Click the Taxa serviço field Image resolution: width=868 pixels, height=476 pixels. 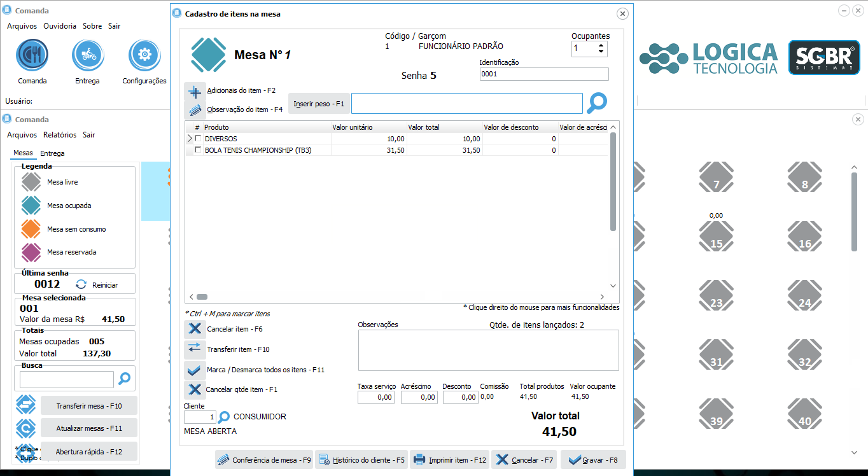(376, 397)
